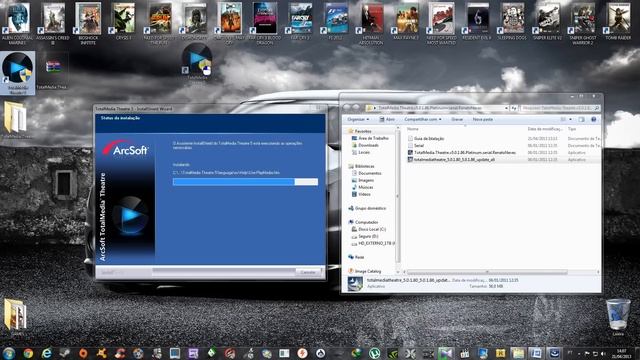Open the Far Cry 3 desktop shortcut
This screenshot has width=640, height=360.
tap(300, 21)
